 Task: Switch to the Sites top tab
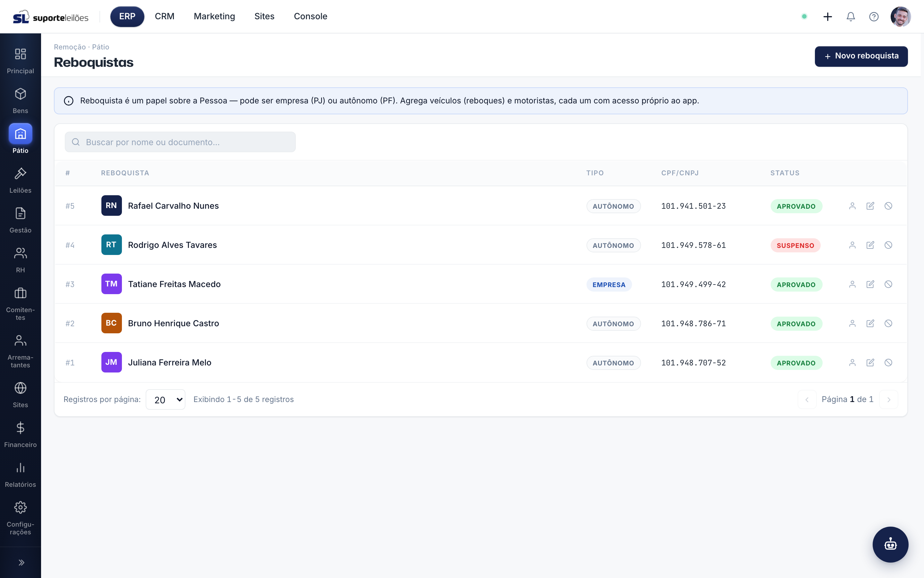click(264, 16)
